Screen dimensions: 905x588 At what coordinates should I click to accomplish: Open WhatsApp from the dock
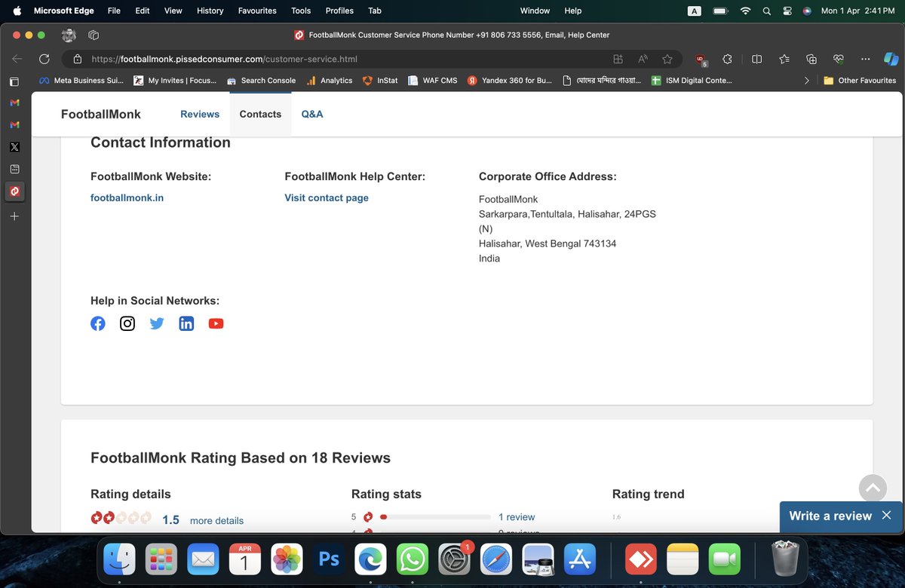click(413, 559)
